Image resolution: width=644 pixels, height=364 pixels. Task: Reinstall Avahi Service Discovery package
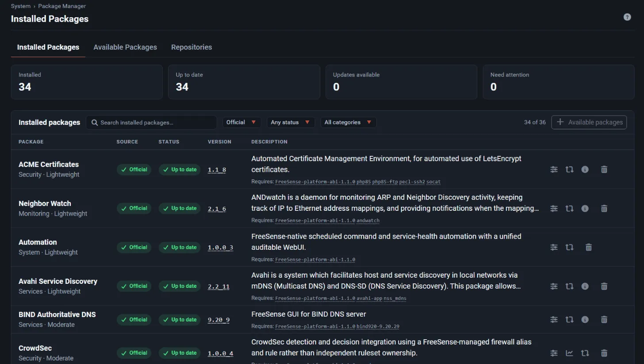(x=569, y=286)
